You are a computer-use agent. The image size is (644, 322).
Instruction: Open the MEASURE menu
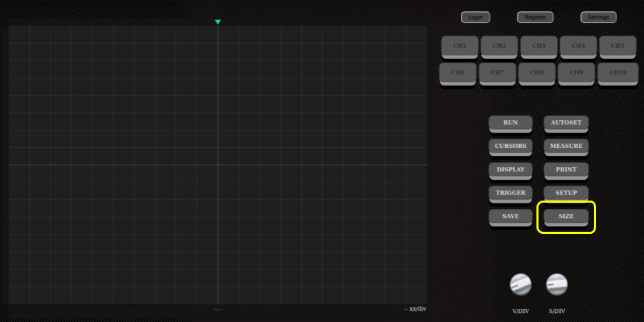click(x=566, y=147)
